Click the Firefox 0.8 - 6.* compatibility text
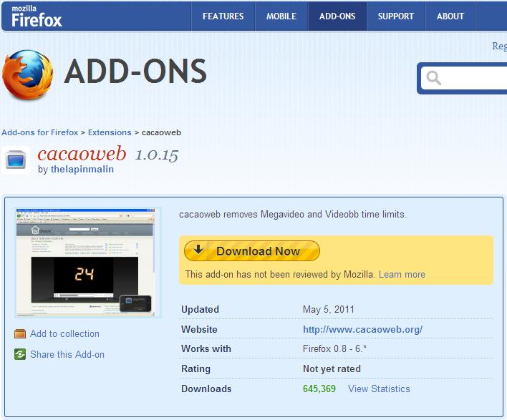Image resolution: width=507 pixels, height=420 pixels. [x=334, y=348]
